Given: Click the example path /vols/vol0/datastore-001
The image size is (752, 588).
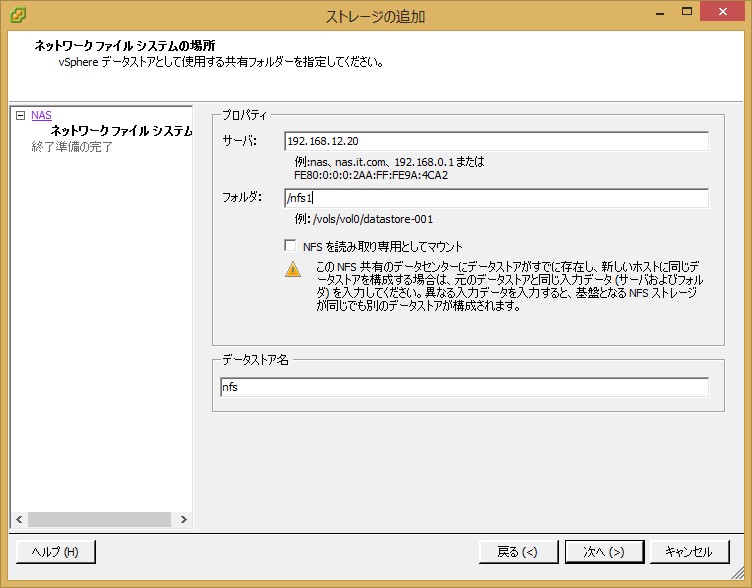Looking at the screenshot, I should pos(373,219).
